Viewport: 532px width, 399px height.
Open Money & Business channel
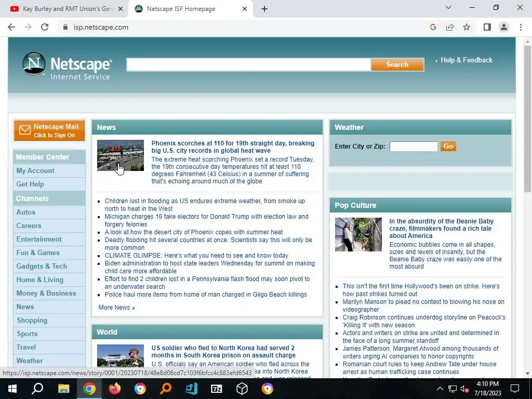[46, 293]
